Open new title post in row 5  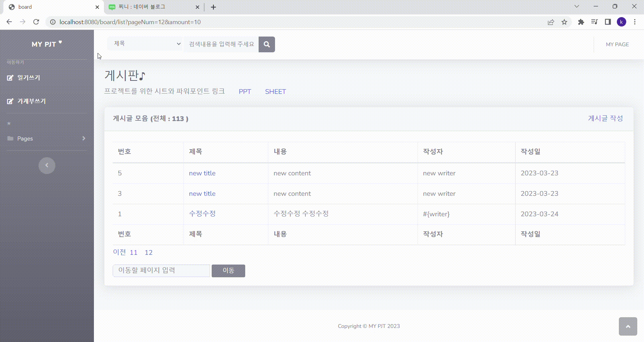point(202,173)
